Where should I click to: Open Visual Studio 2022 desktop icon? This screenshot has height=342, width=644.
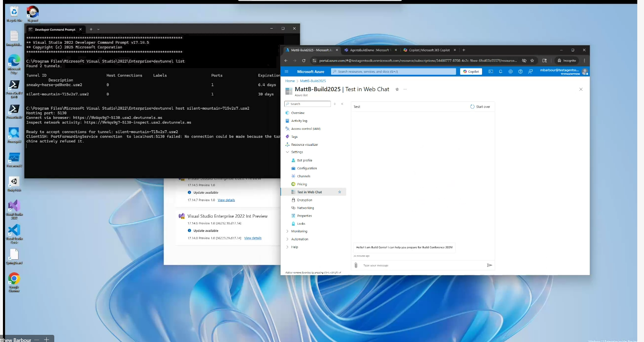tap(14, 209)
